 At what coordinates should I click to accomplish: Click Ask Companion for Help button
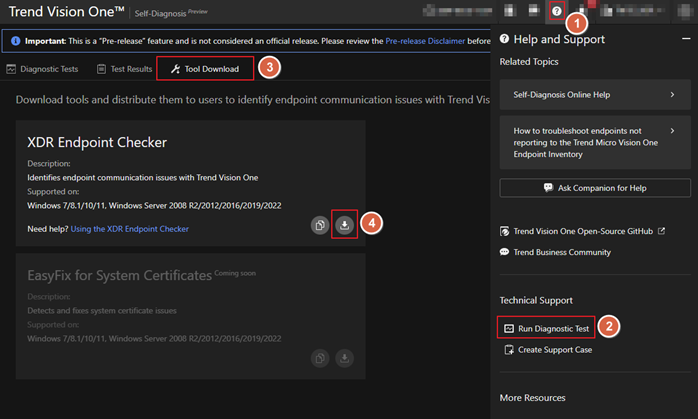point(594,187)
